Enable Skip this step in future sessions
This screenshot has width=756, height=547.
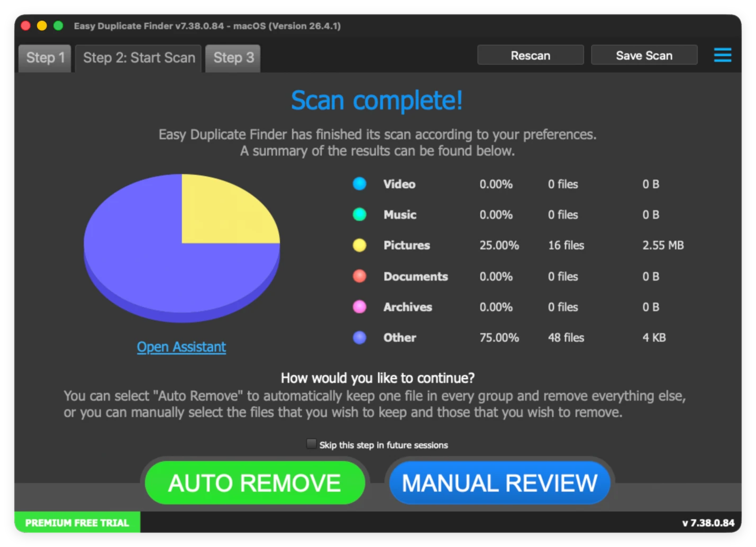tap(311, 444)
